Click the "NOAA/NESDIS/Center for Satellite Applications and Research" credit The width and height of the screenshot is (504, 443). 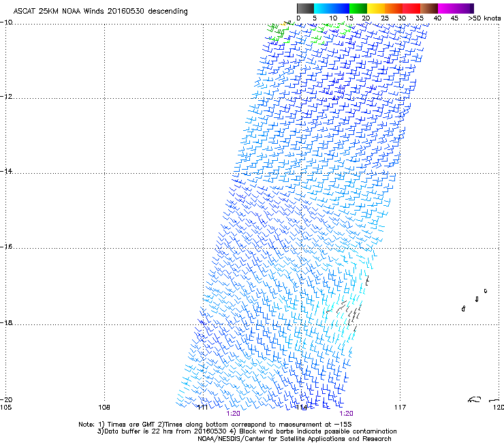pyautogui.click(x=294, y=439)
